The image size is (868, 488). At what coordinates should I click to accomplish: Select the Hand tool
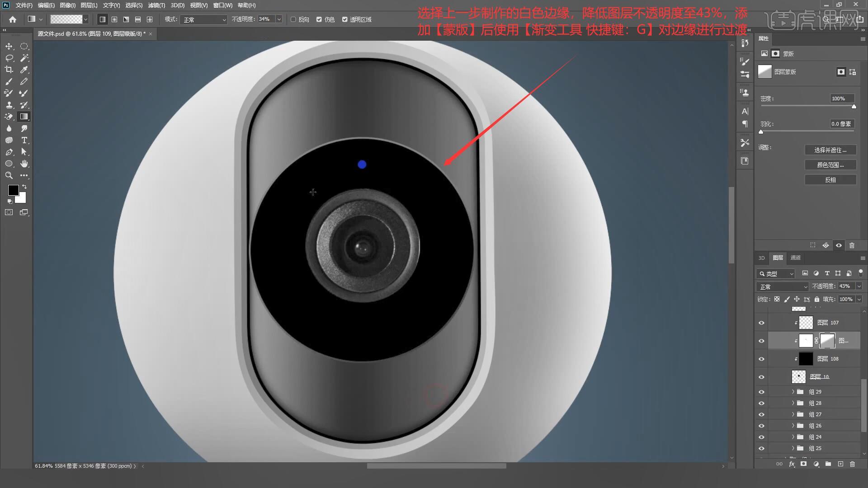pyautogui.click(x=24, y=164)
